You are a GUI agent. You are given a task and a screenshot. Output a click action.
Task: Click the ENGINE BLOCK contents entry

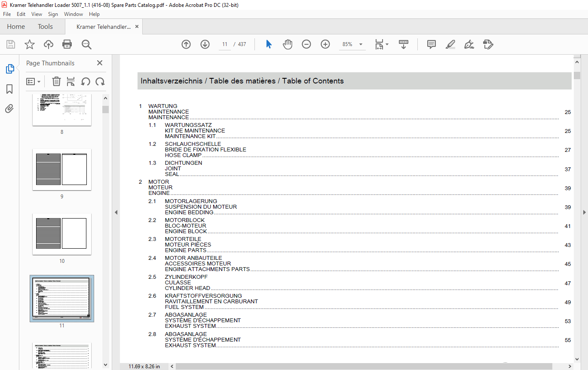pos(186,231)
